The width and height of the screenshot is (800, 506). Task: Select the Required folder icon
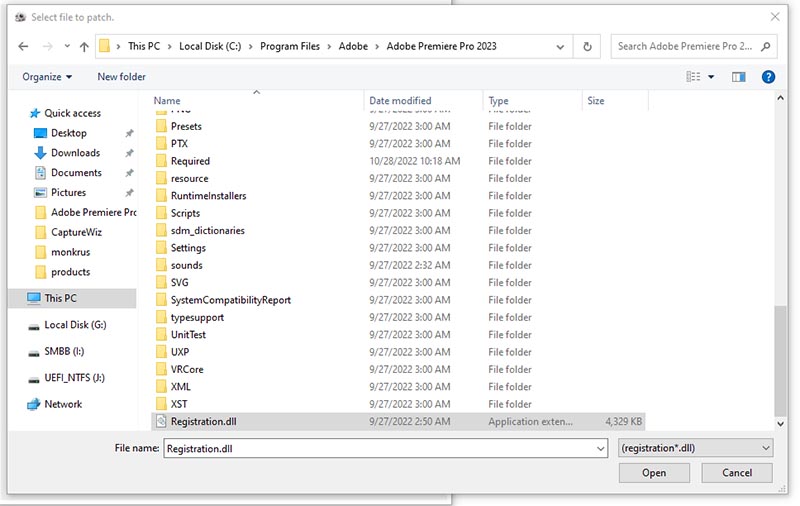point(161,161)
